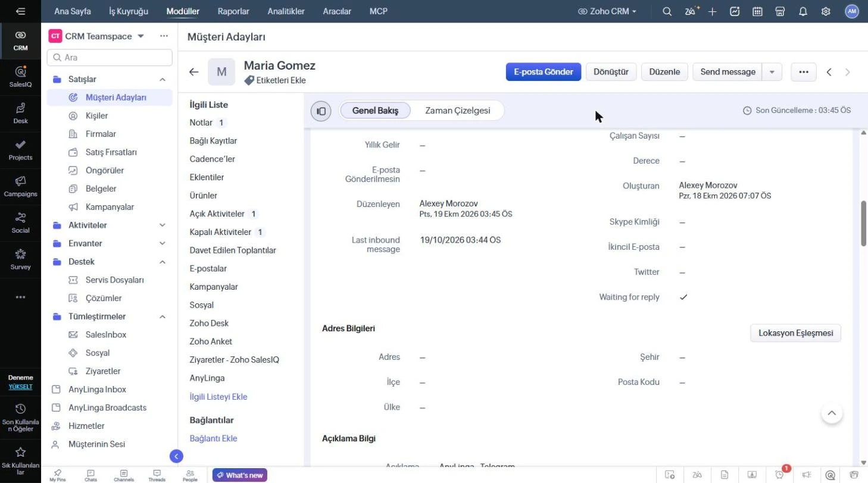Open the Campaigns app icon
Screen dimensions: 868x483
tap(20, 186)
